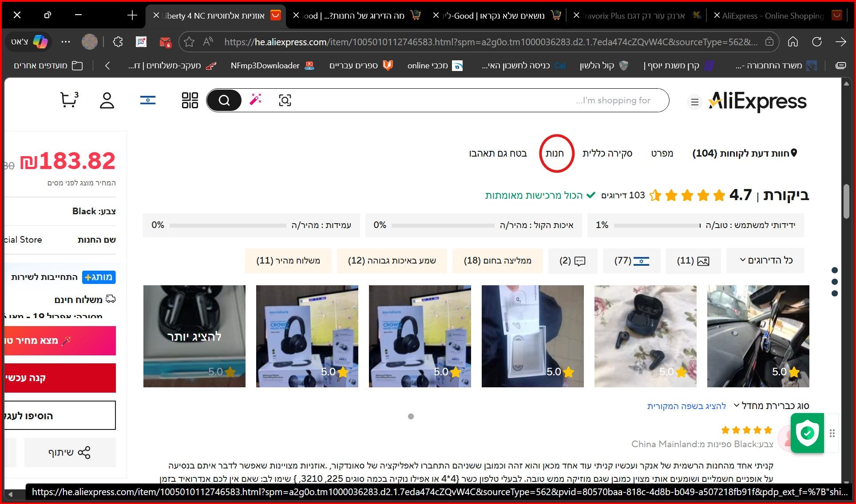
Task: Click the red קנה עכשיו buy button
Action: (60, 378)
